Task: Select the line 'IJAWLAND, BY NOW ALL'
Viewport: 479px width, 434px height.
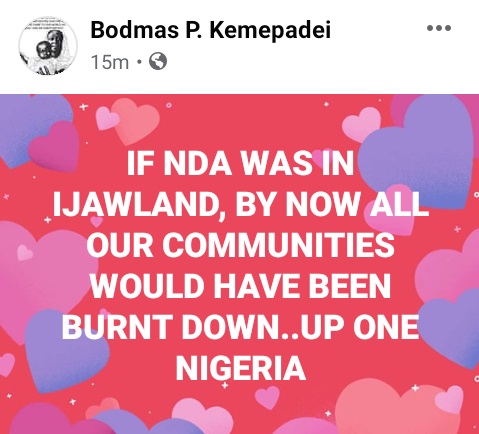Action: 241,205
